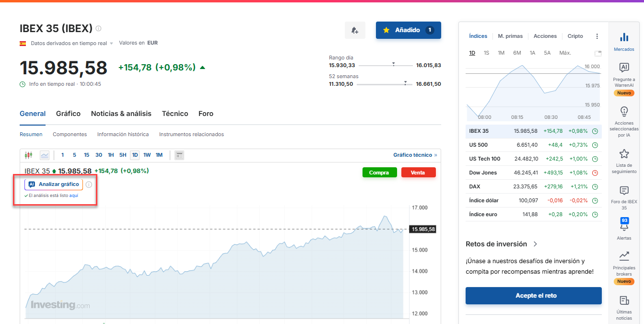Select the candlestick chart type icon
The width and height of the screenshot is (644, 324).
tap(29, 155)
